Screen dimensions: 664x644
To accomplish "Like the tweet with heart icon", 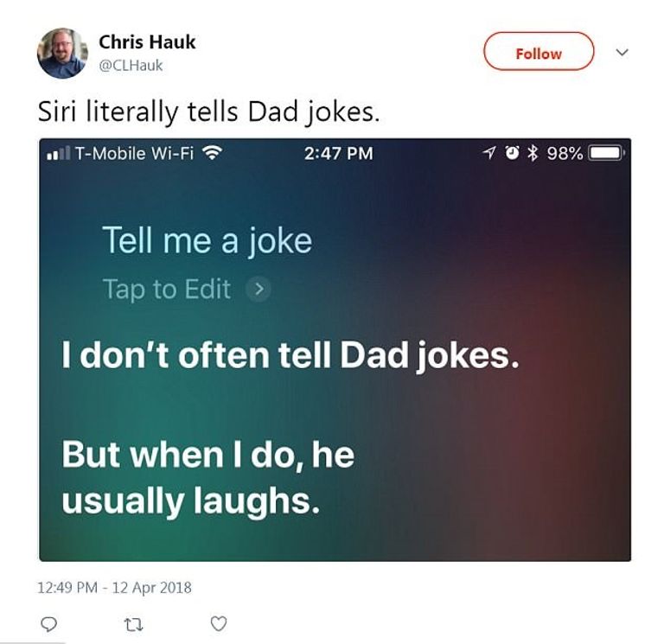I will coord(219,623).
